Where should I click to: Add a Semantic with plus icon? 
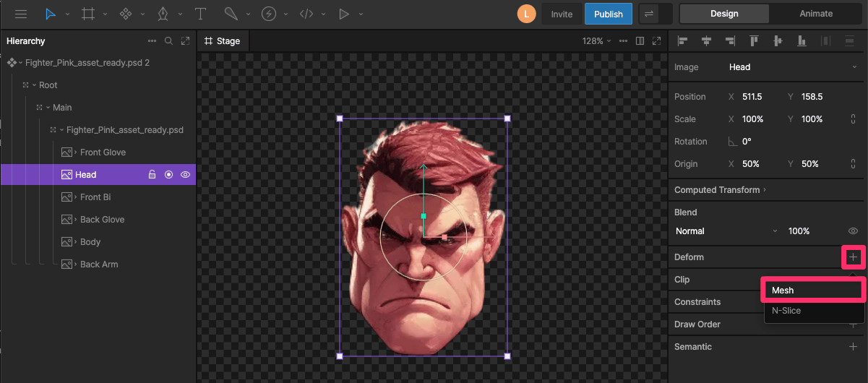tap(853, 347)
